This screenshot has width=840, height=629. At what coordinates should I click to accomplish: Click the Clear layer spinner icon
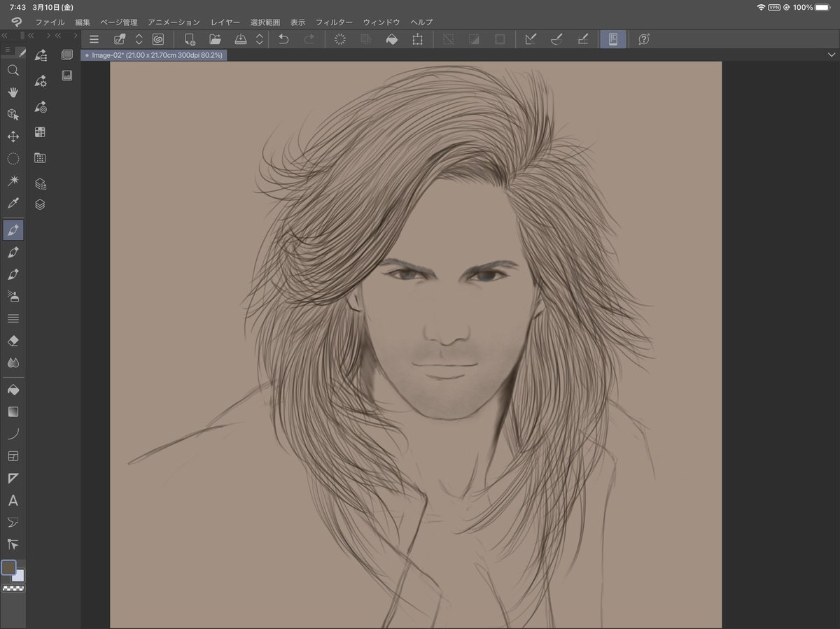(x=340, y=39)
